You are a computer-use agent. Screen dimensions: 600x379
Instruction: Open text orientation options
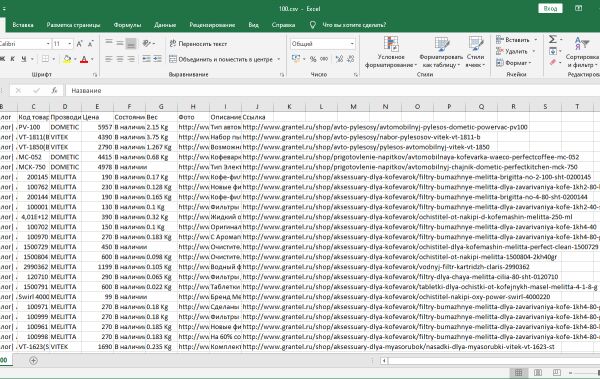(x=148, y=43)
